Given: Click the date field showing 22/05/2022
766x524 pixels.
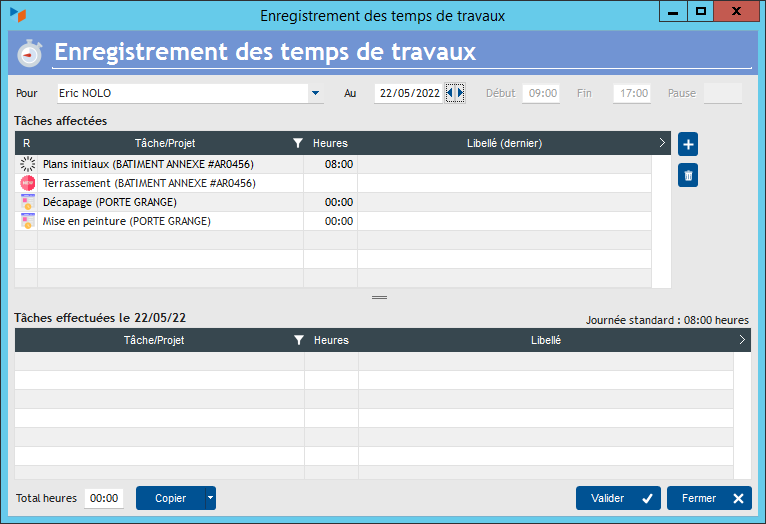Looking at the screenshot, I should [x=409, y=93].
